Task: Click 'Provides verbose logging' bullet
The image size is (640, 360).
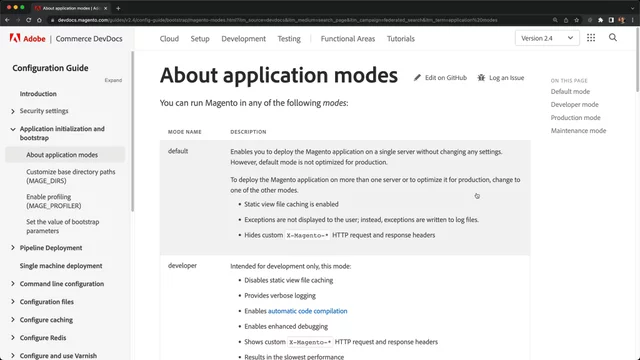Action: [x=280, y=296]
